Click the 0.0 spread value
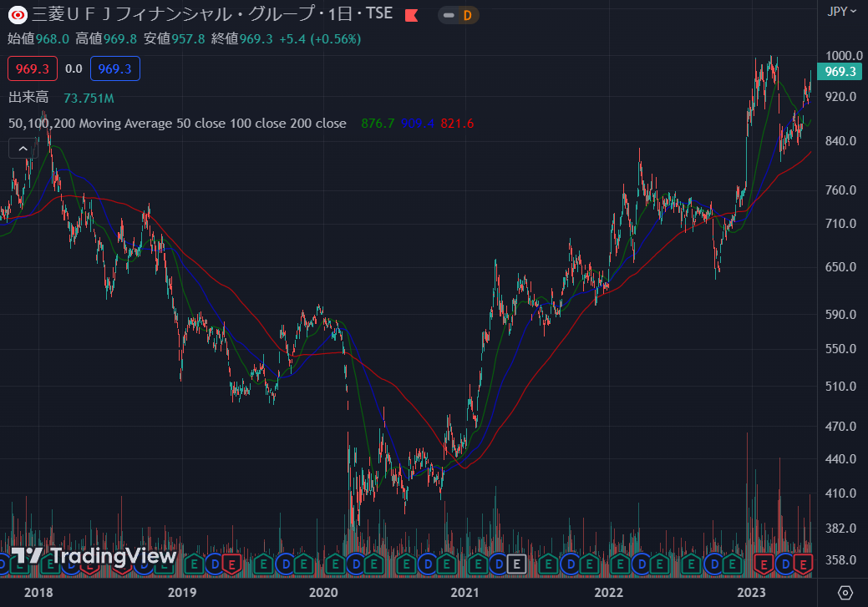Screen dimensions: 868x607 click(74, 68)
